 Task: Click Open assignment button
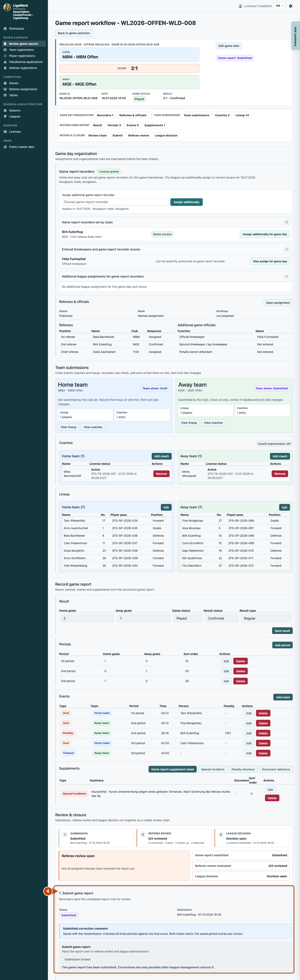pos(278,303)
